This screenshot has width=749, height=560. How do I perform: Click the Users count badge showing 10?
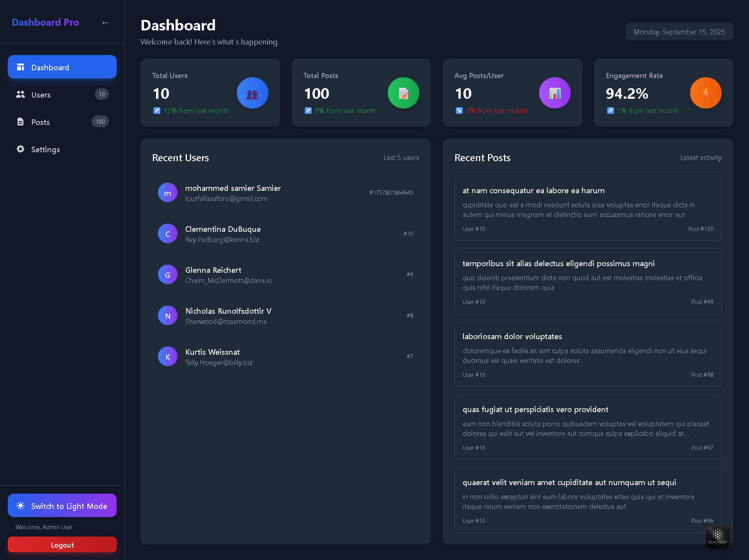pos(101,94)
